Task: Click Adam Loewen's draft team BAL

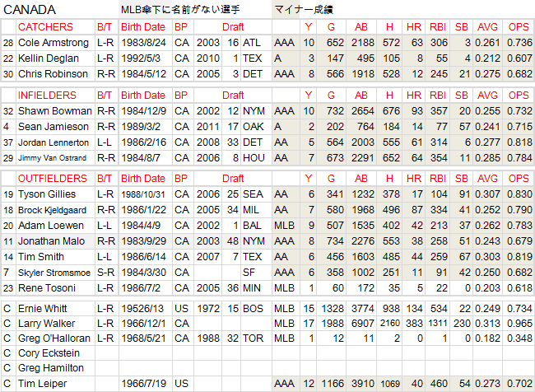Action: pos(252,226)
